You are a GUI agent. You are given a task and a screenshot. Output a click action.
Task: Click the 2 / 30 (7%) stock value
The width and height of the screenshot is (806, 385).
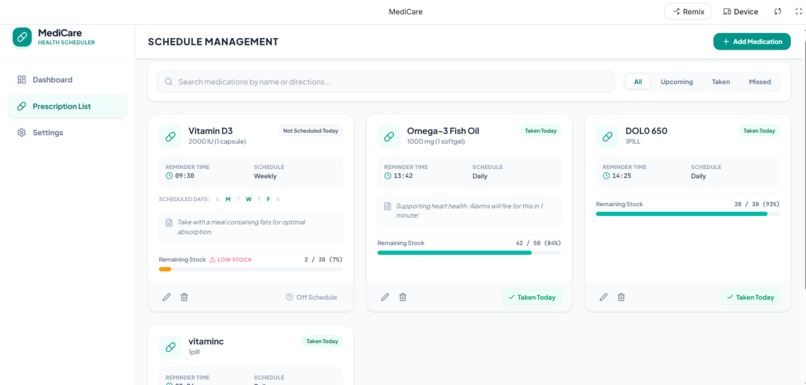coord(323,260)
